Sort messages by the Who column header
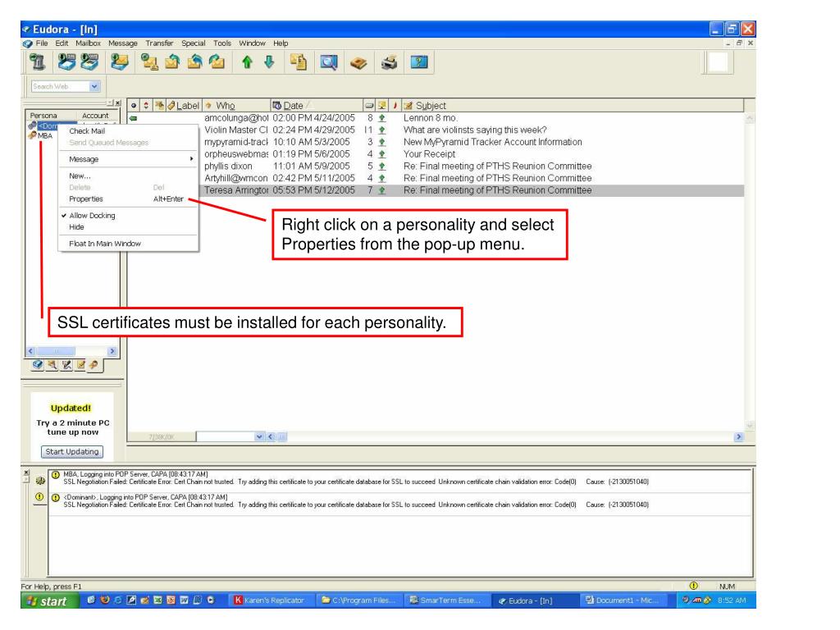 coord(236,106)
